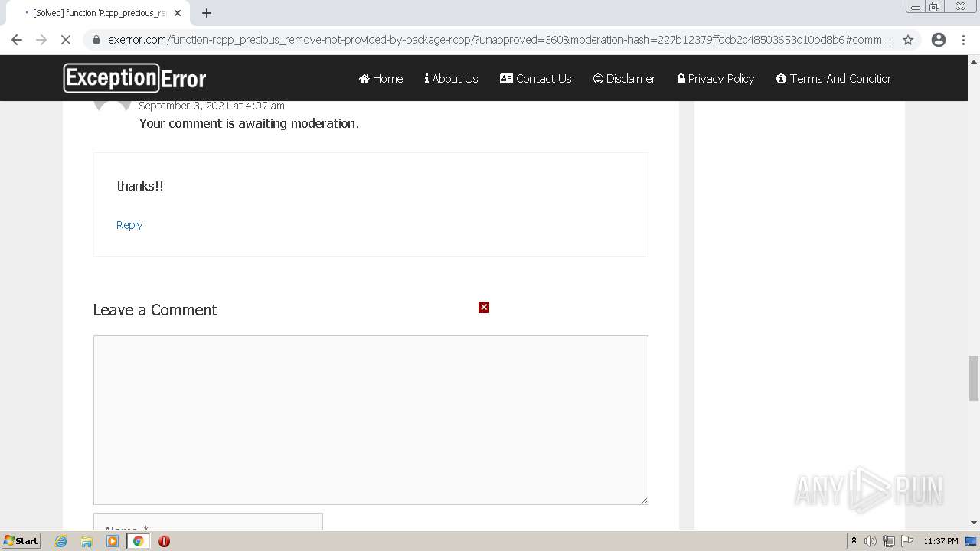The height and width of the screenshot is (551, 980).
Task: Open the Action Center flag icon
Action: pyautogui.click(x=907, y=541)
